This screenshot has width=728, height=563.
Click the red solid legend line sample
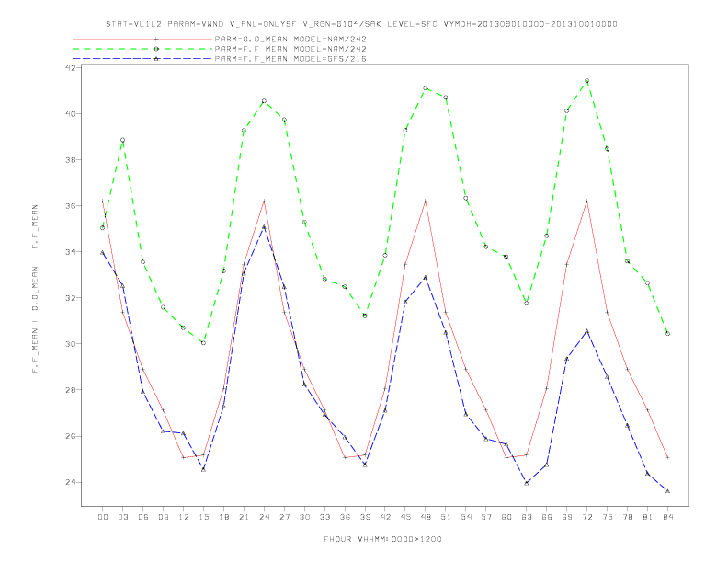(x=142, y=39)
